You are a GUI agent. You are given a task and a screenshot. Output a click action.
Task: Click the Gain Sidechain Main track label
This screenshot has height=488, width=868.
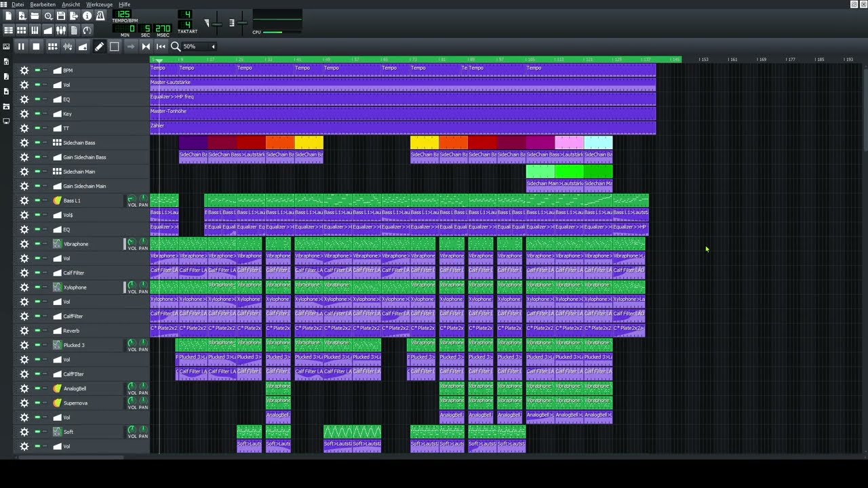84,186
